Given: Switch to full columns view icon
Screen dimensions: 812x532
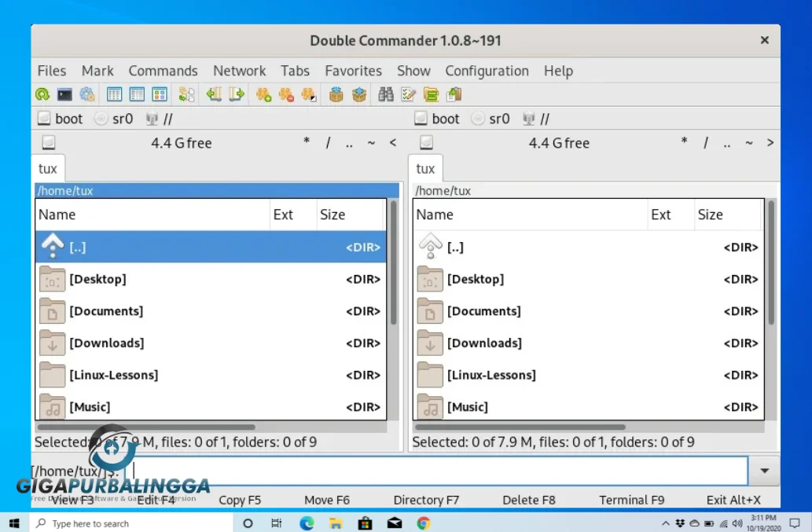Looking at the screenshot, I should [x=137, y=94].
